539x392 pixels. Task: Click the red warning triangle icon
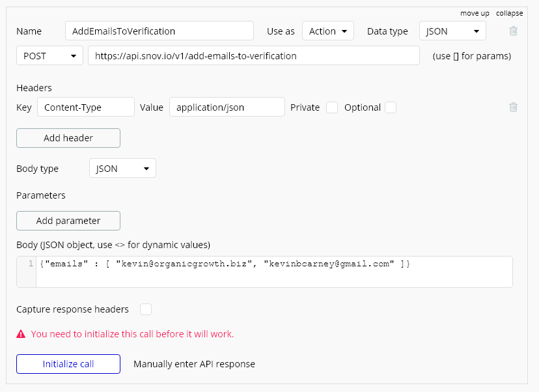(x=21, y=334)
